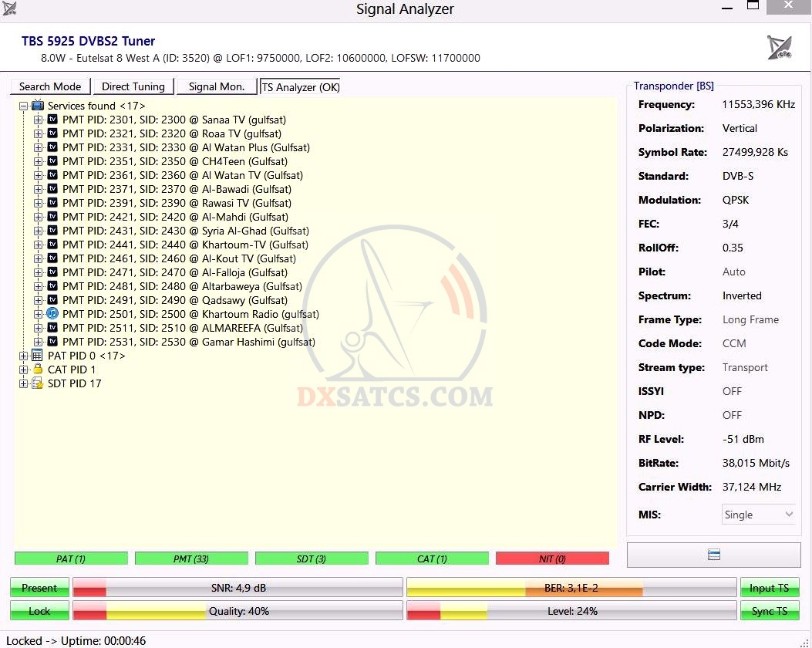The height and width of the screenshot is (648, 812).
Task: Click the CAT (1) indicator
Action: (432, 559)
